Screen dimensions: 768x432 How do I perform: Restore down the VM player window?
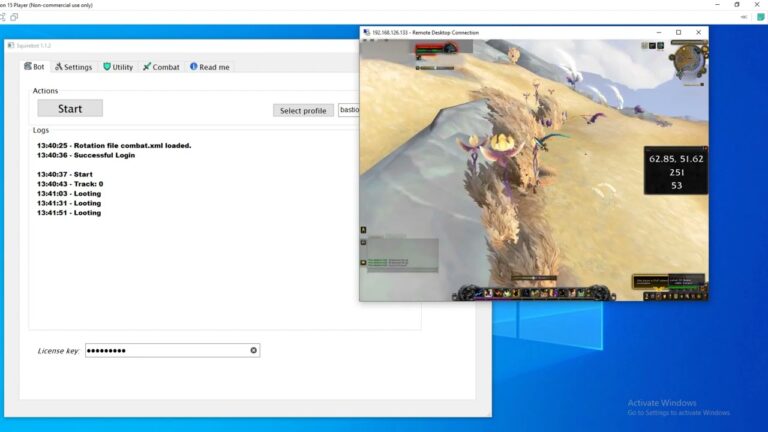tap(737, 4)
